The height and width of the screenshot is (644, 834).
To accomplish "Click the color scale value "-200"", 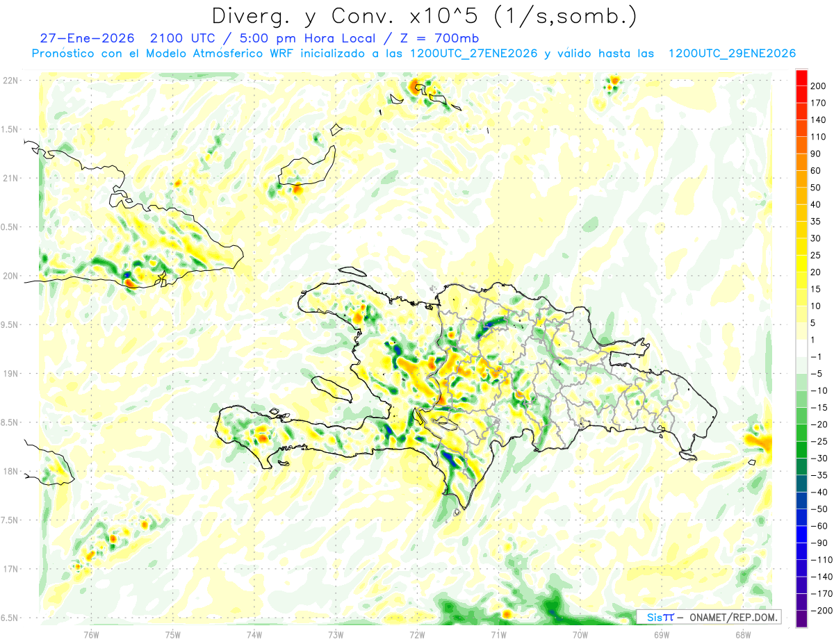I will pos(821,611).
